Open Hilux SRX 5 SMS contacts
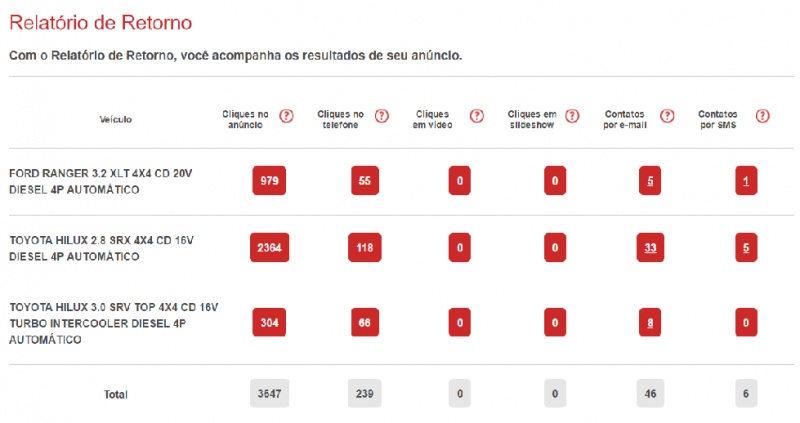 point(746,247)
